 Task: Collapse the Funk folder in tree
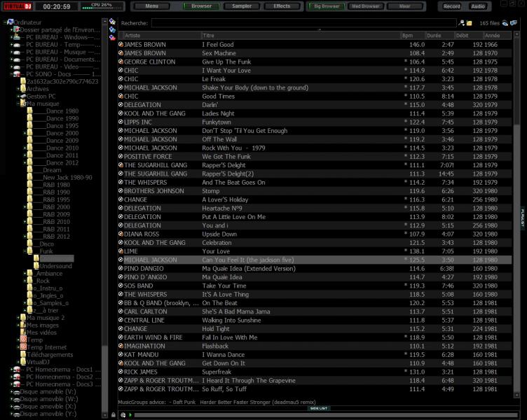tap(25, 251)
